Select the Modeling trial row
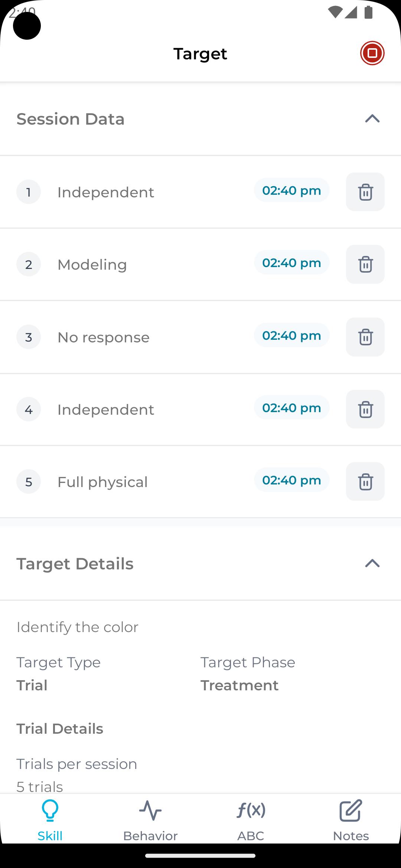The height and width of the screenshot is (868, 401). pos(200,264)
